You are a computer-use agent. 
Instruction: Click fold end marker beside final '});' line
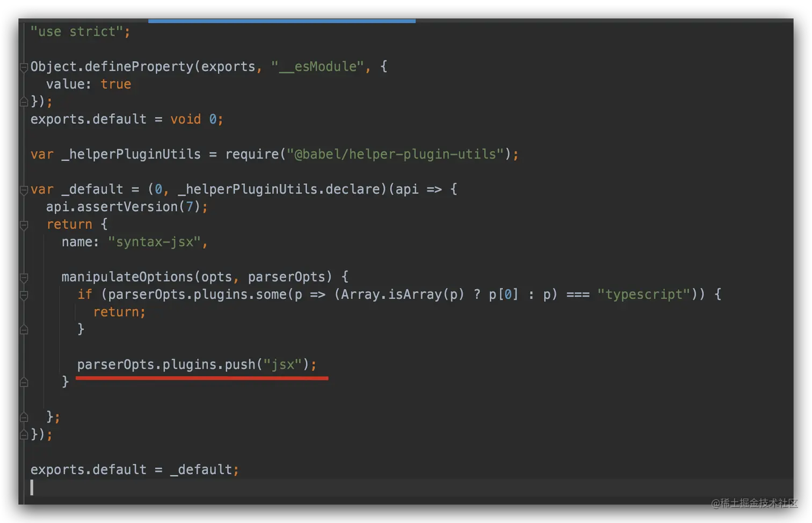tap(24, 434)
